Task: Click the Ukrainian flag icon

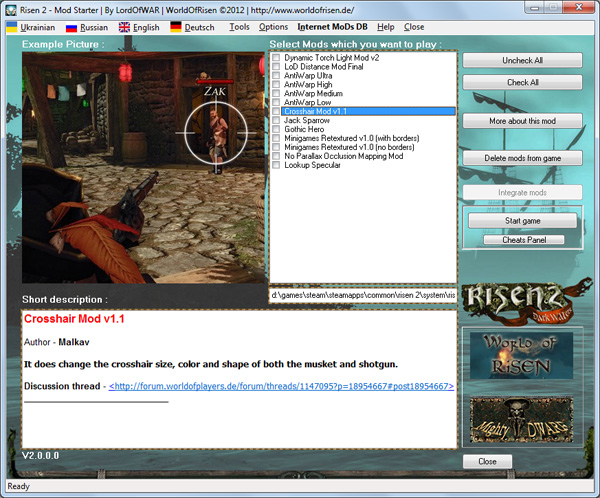Action: [12, 27]
